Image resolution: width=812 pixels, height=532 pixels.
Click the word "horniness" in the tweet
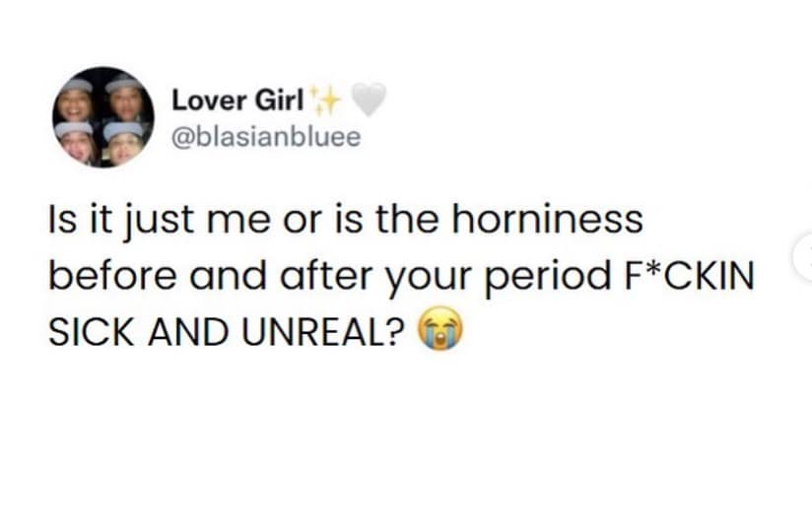pos(547,220)
